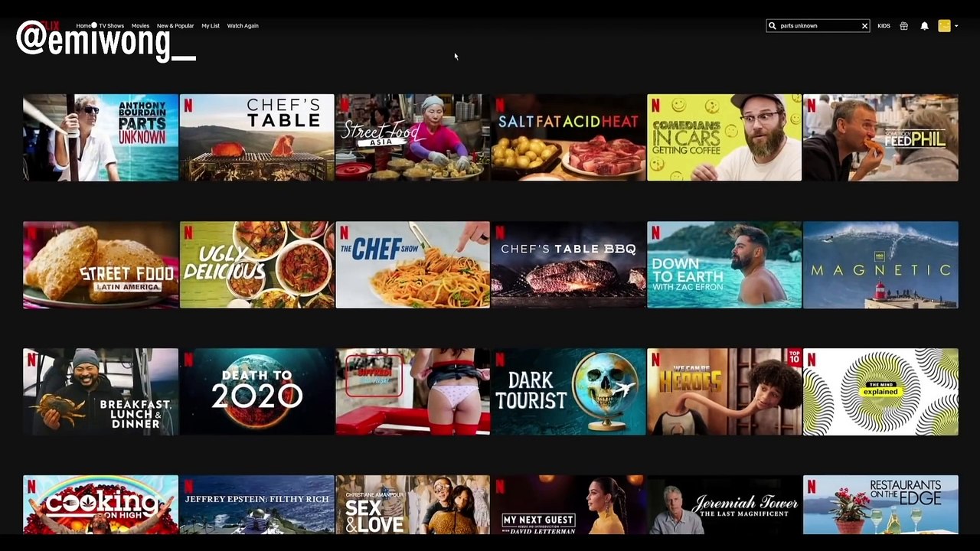
Task: Open We Can Be Heroes card
Action: [x=724, y=392]
